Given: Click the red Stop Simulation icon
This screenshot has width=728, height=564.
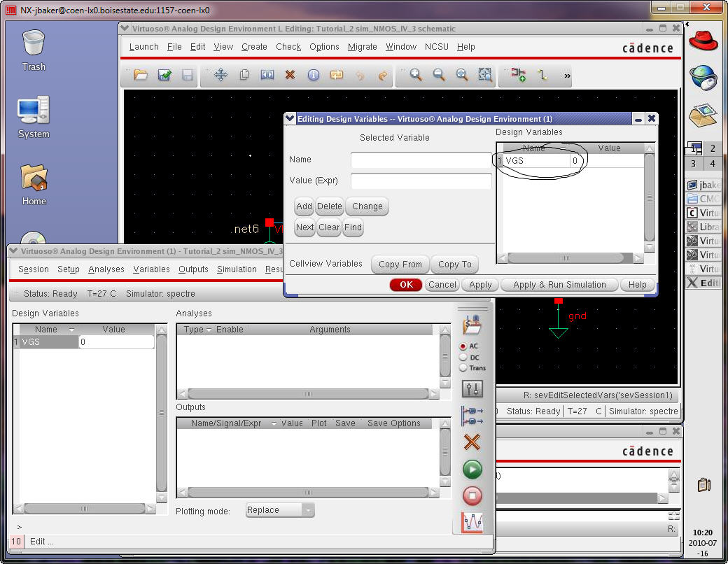Looking at the screenshot, I should [472, 496].
